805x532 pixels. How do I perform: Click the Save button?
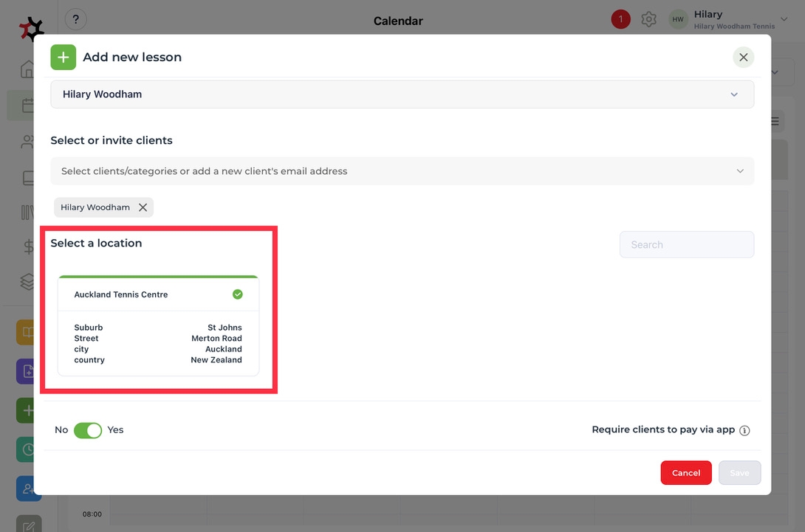click(x=739, y=473)
